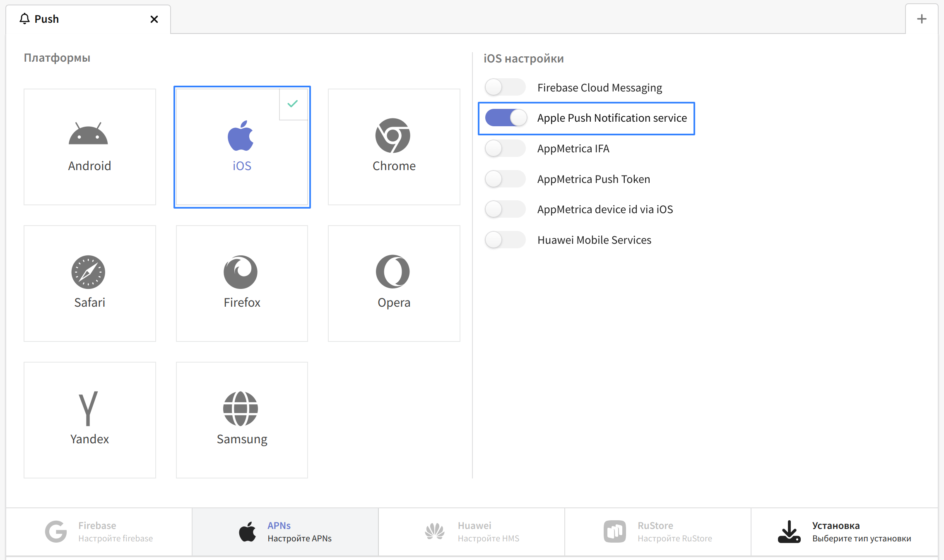Switch on Huawei Mobile Services
The image size is (944, 560).
(505, 240)
